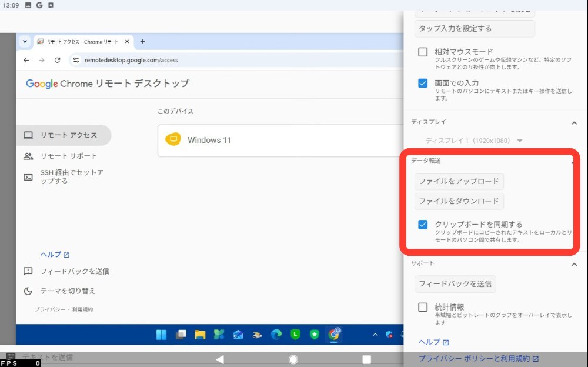Click the image notification icon in status bar

point(28,5)
